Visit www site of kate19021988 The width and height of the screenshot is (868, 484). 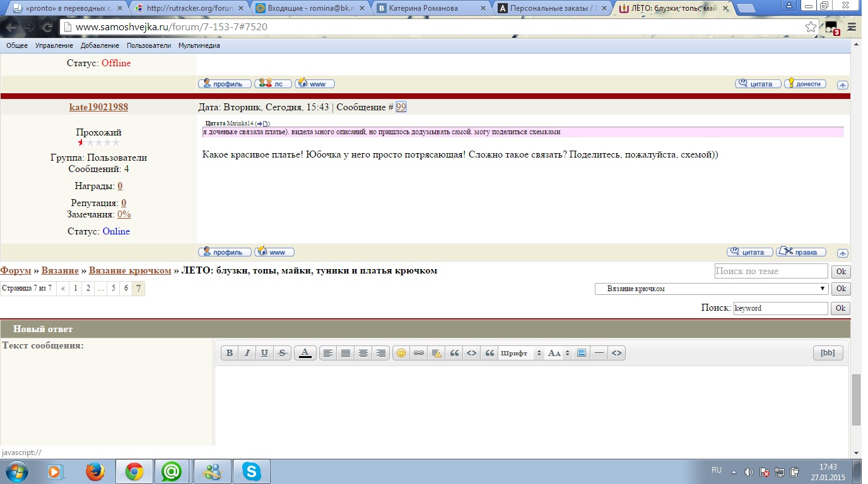point(274,252)
